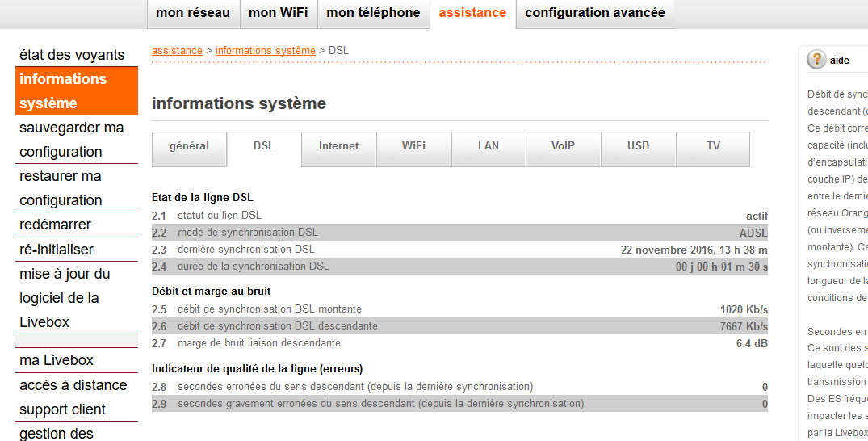Open sauvegarder ma configuration in sidebar

click(72, 140)
